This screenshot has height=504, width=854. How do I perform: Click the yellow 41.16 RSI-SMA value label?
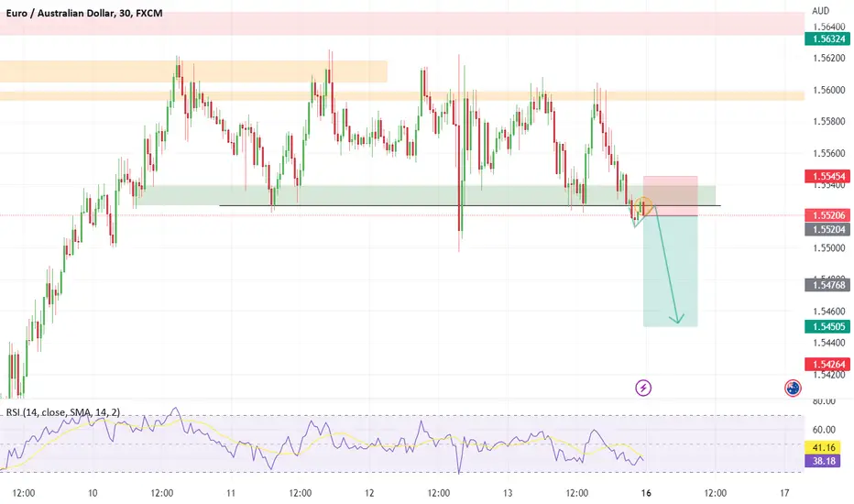point(824,447)
